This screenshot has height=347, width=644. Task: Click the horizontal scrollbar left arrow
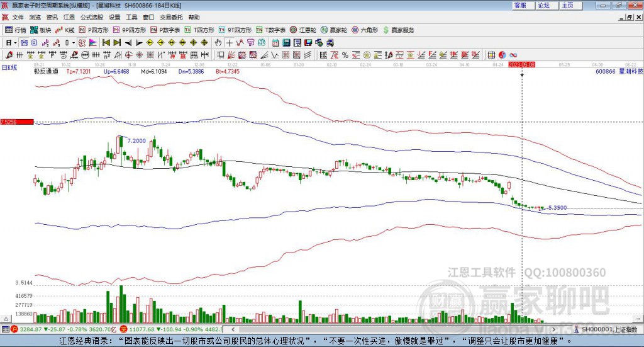233,329
